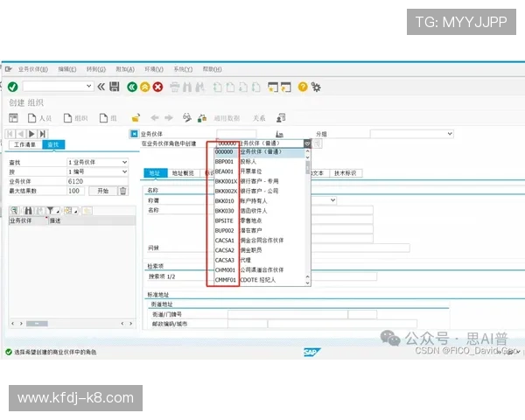
Task: Click the Find binoculars icon in the top toolbar
Action: (x=187, y=87)
